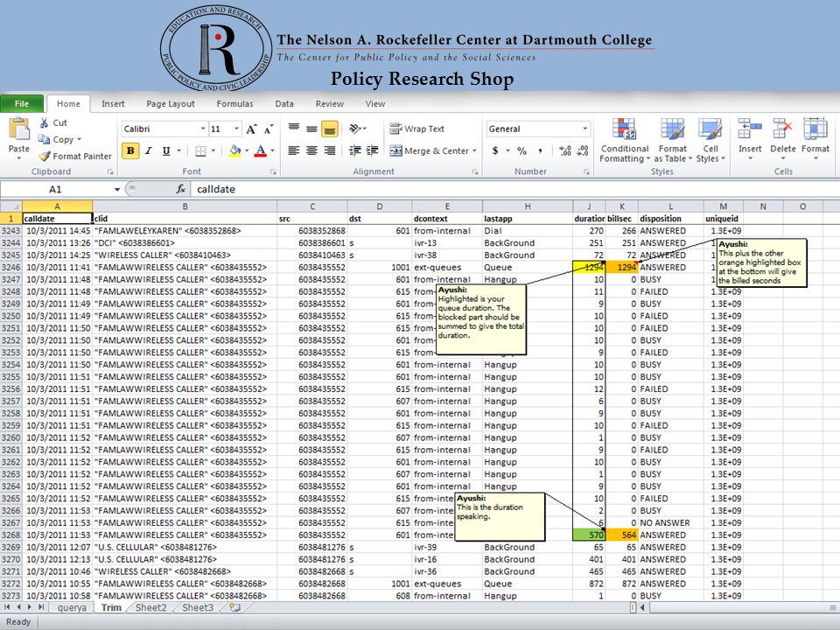
Task: Align cell text left
Action: (x=294, y=150)
